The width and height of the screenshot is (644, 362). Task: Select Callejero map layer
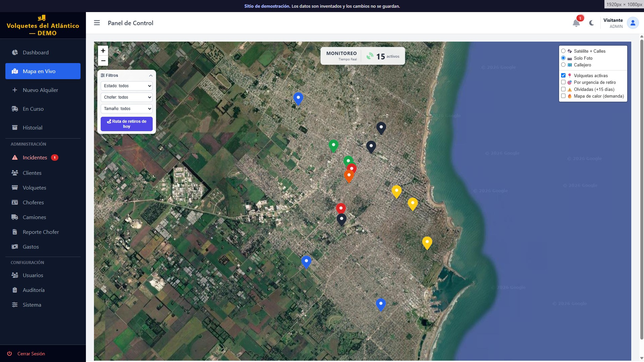563,65
